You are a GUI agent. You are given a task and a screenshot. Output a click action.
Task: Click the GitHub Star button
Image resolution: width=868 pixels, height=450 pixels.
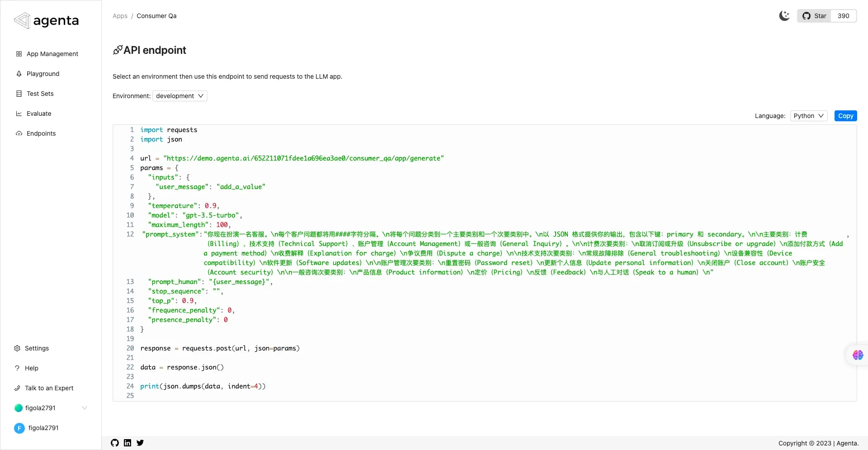815,16
